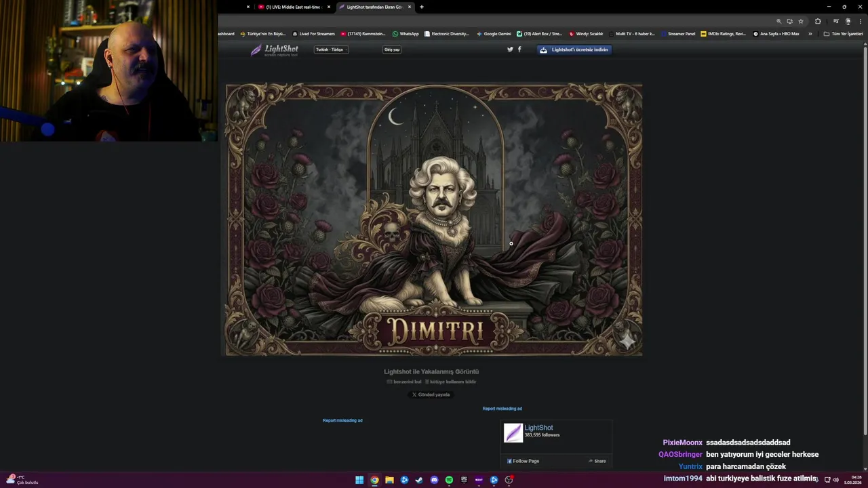Click the LightShot feather profile picture
This screenshot has width=868, height=488.
pos(513,433)
